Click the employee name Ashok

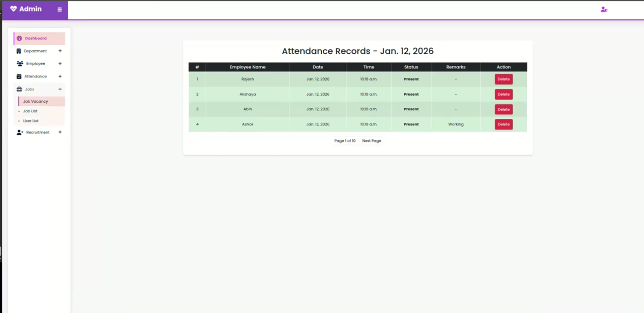pos(247,124)
